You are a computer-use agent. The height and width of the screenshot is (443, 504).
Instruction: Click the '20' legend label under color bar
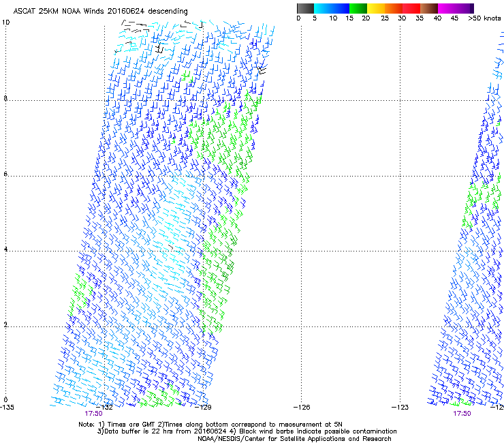[x=366, y=18]
